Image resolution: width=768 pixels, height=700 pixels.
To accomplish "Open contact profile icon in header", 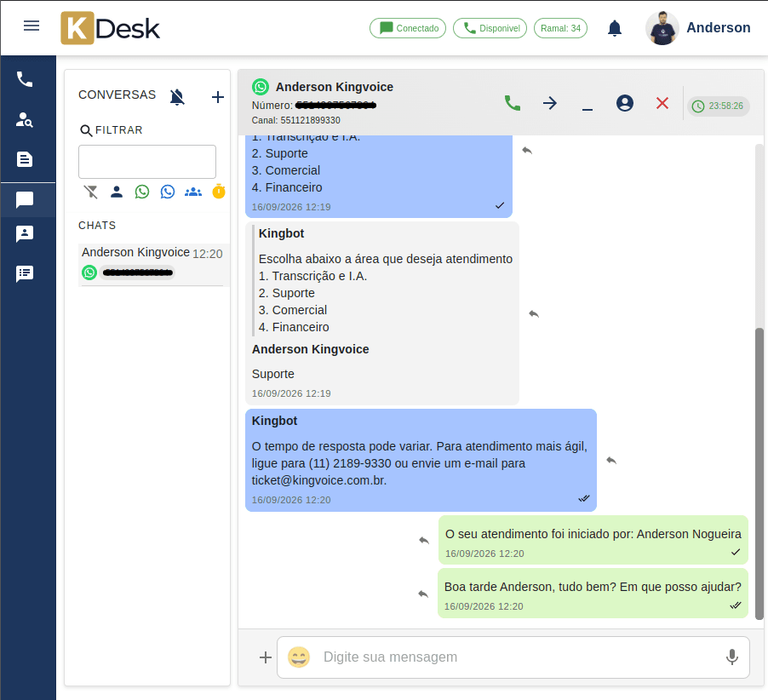I will click(x=624, y=103).
